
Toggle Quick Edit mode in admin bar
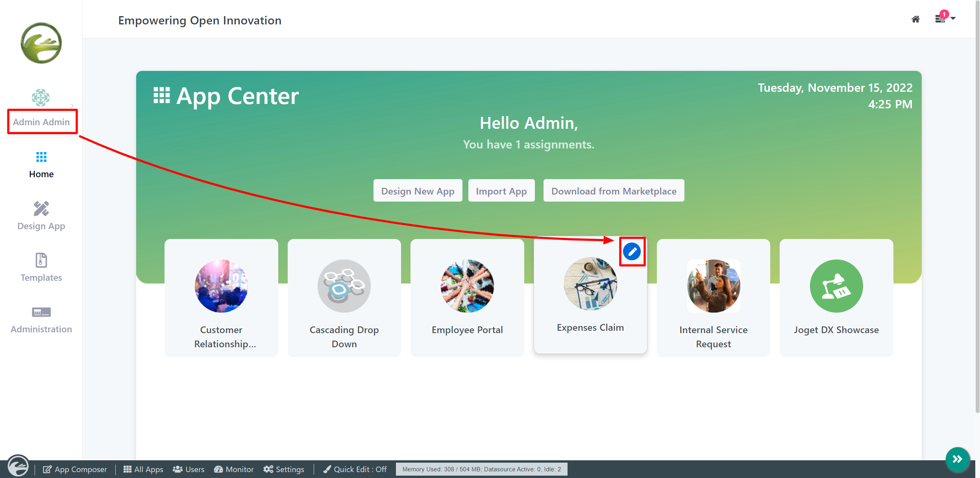(x=355, y=469)
